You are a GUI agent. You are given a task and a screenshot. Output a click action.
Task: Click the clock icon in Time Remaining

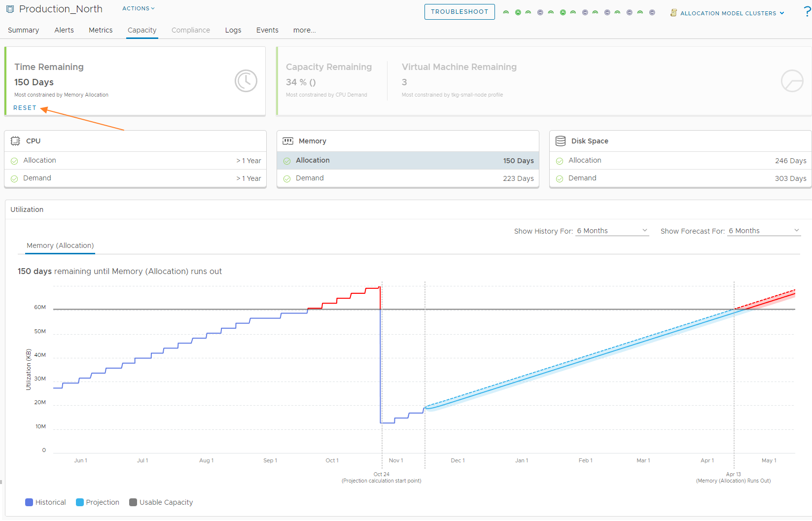246,81
